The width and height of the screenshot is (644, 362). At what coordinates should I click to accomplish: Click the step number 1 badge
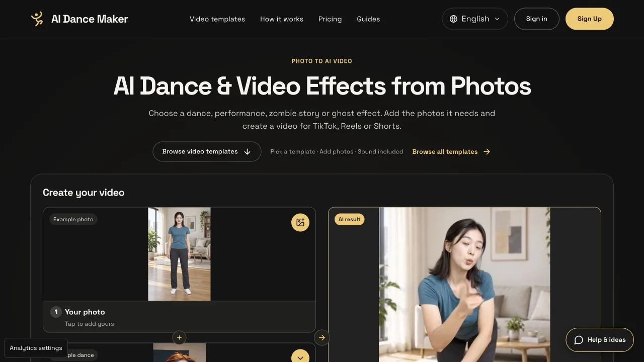pos(56,312)
